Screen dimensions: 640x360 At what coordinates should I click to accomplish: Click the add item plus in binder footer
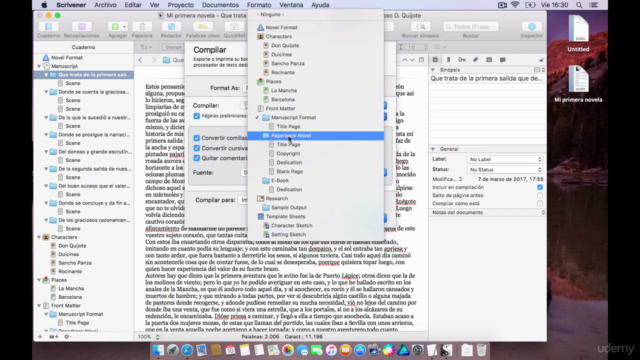40,337
